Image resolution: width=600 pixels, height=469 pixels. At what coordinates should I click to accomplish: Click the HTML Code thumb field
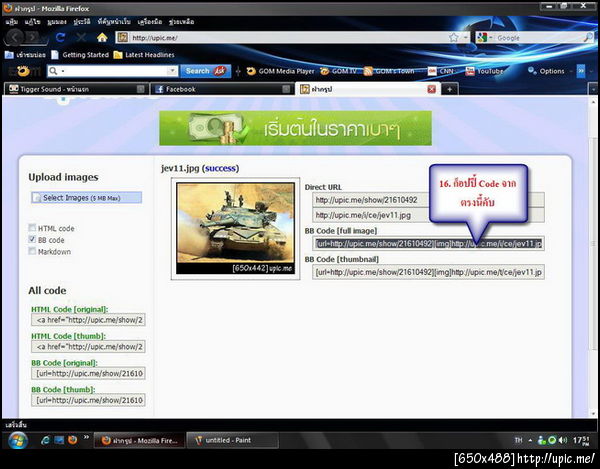88,347
